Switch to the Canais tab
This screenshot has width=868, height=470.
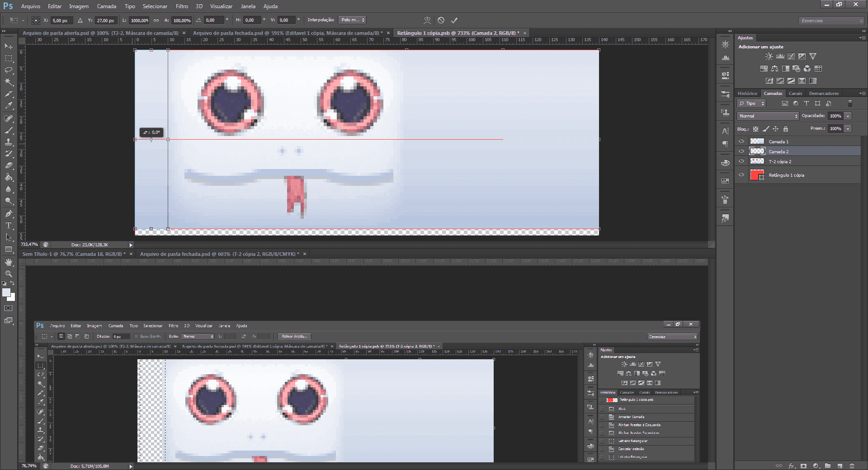pos(795,94)
